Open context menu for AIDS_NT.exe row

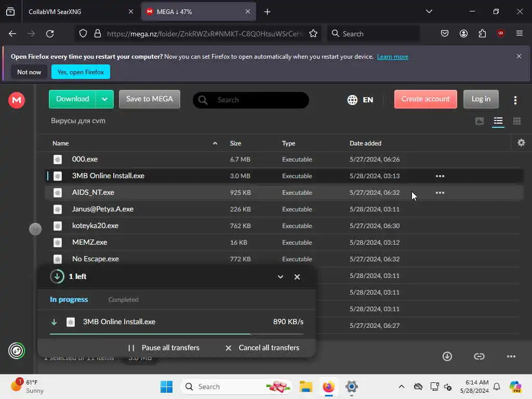pos(440,193)
